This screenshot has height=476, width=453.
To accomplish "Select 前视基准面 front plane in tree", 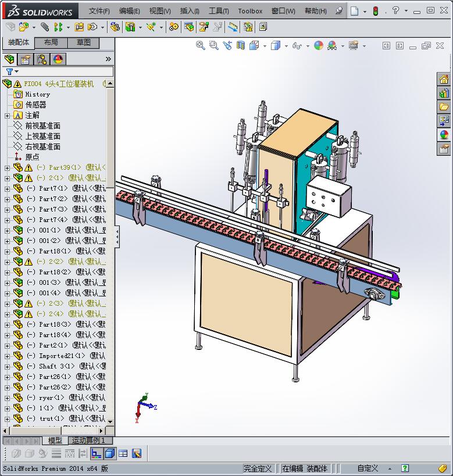I will click(42, 126).
